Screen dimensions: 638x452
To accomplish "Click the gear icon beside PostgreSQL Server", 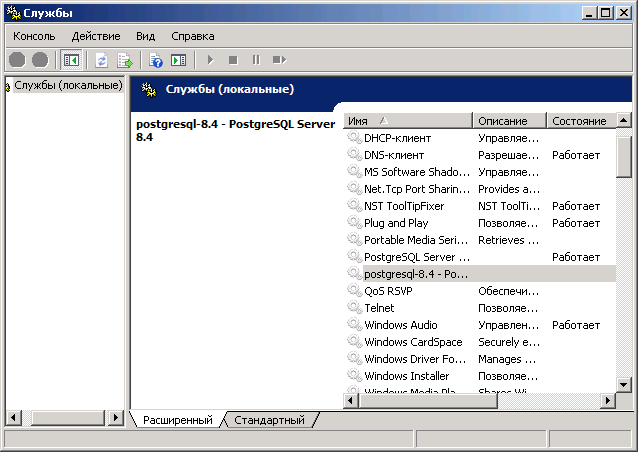I will (x=354, y=257).
